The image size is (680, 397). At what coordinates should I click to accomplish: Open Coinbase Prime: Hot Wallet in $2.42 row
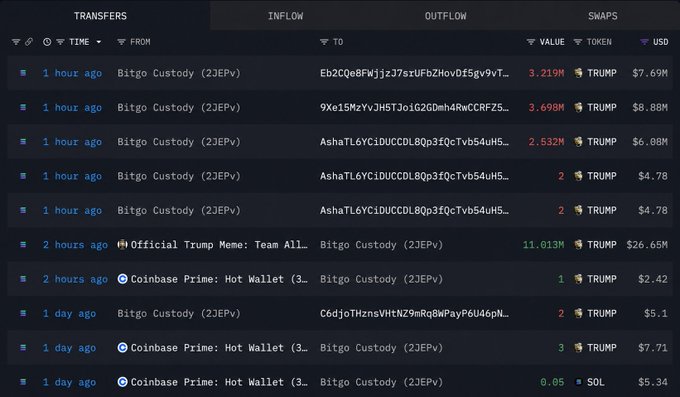pos(219,279)
